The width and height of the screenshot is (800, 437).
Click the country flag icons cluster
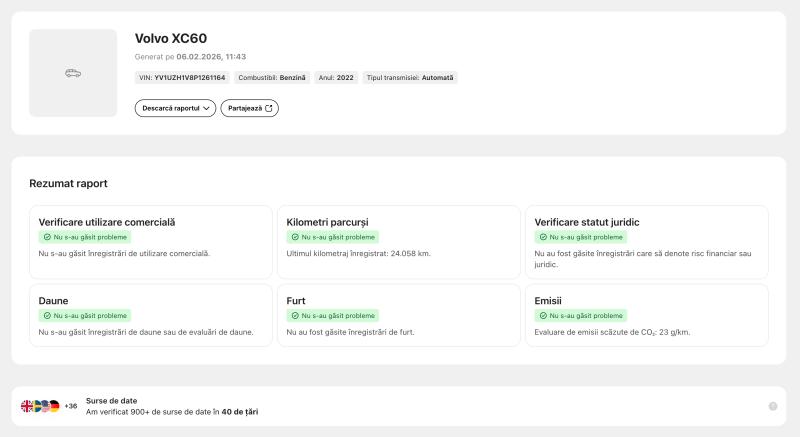point(40,406)
